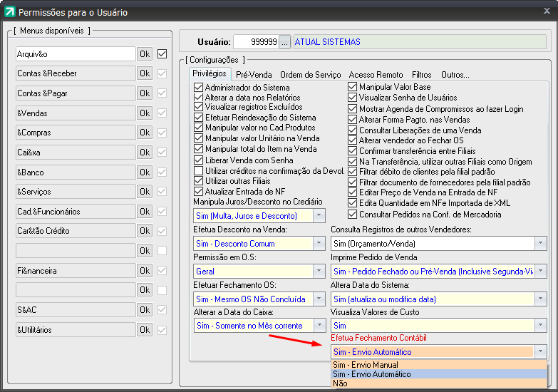This screenshot has height=392, width=558.
Task: Open the Ordem de Serviço tab
Action: pos(311,75)
